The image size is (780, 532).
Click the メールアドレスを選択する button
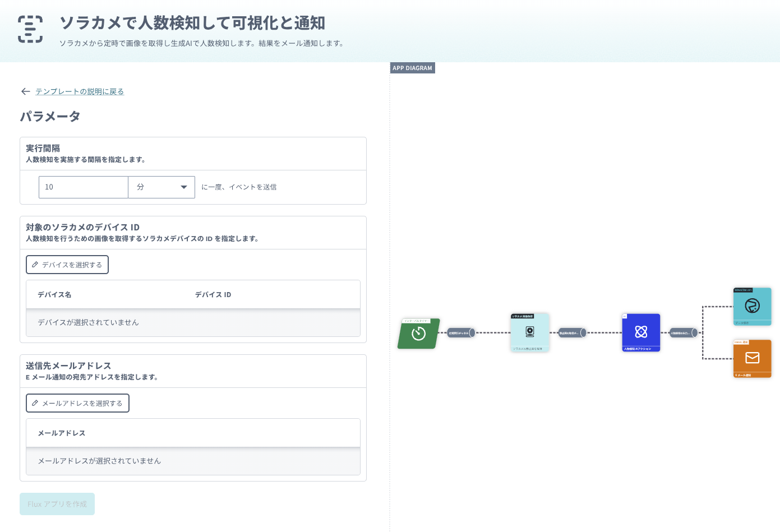tap(77, 403)
